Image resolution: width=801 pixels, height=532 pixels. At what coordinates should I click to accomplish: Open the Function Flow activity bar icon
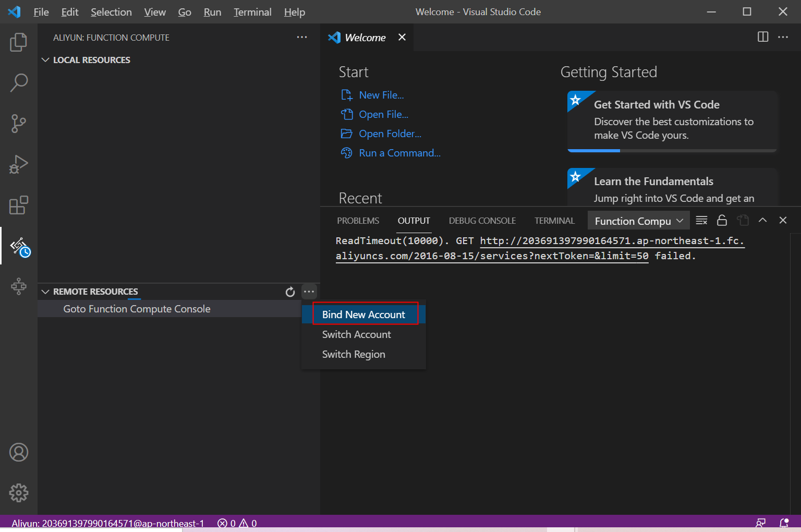[19, 286]
